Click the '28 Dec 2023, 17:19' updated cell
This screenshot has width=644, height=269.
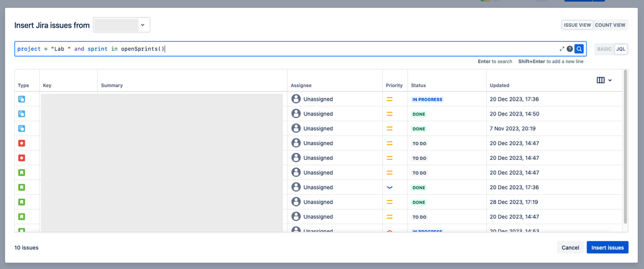tap(514, 202)
